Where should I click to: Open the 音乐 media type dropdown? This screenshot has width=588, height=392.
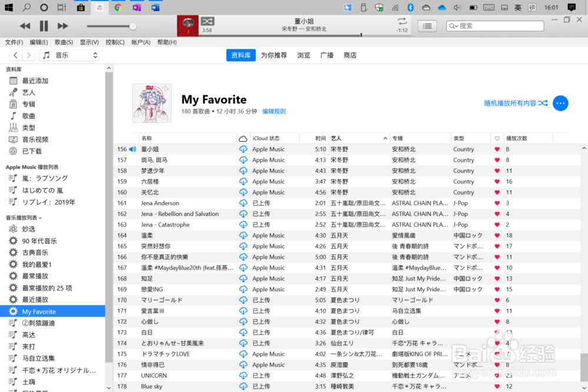69,55
